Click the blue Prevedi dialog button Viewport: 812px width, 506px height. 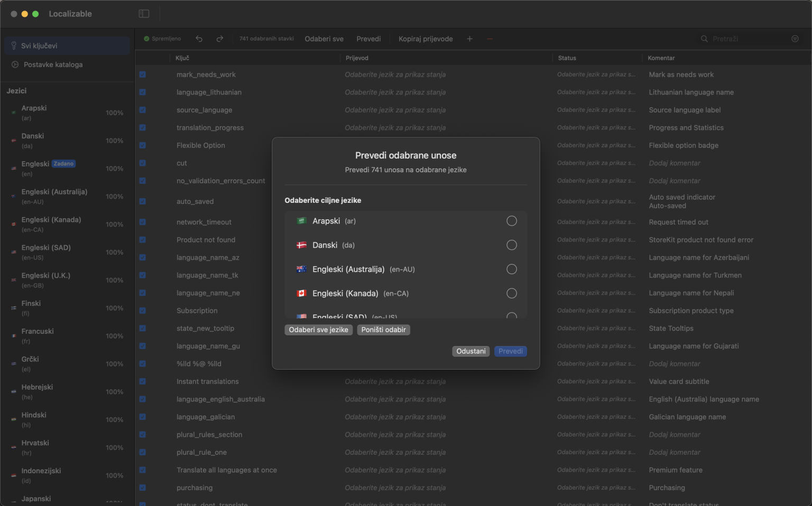511,351
